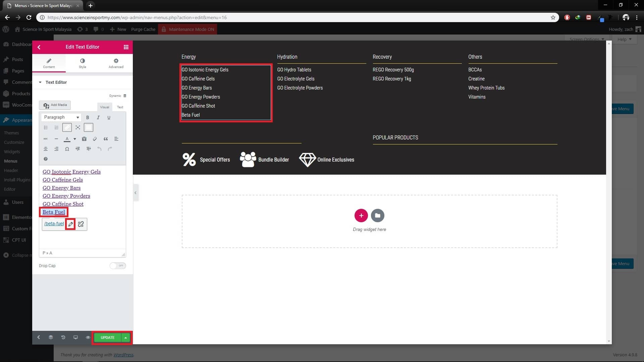This screenshot has width=644, height=362.
Task: Insert a numbered list
Action: pyautogui.click(x=56, y=127)
